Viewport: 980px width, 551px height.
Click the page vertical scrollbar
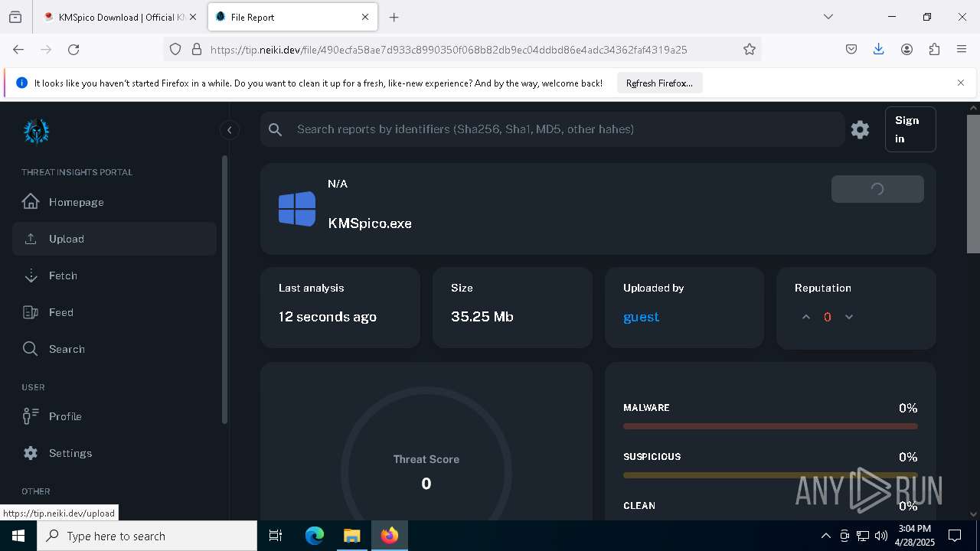(x=973, y=184)
